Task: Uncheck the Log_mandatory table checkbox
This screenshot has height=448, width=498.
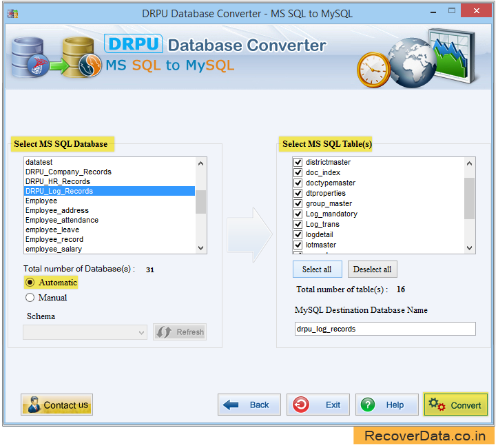Action: (x=298, y=214)
